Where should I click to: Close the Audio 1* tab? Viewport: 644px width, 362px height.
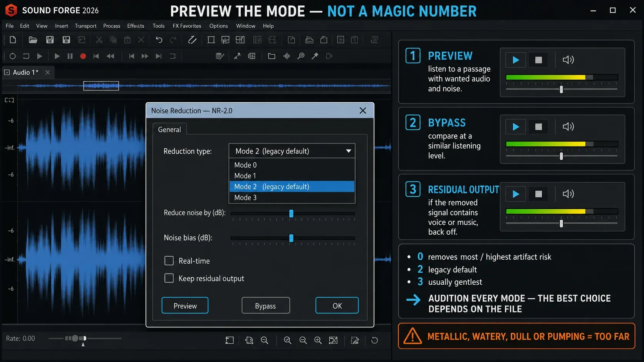(47, 72)
